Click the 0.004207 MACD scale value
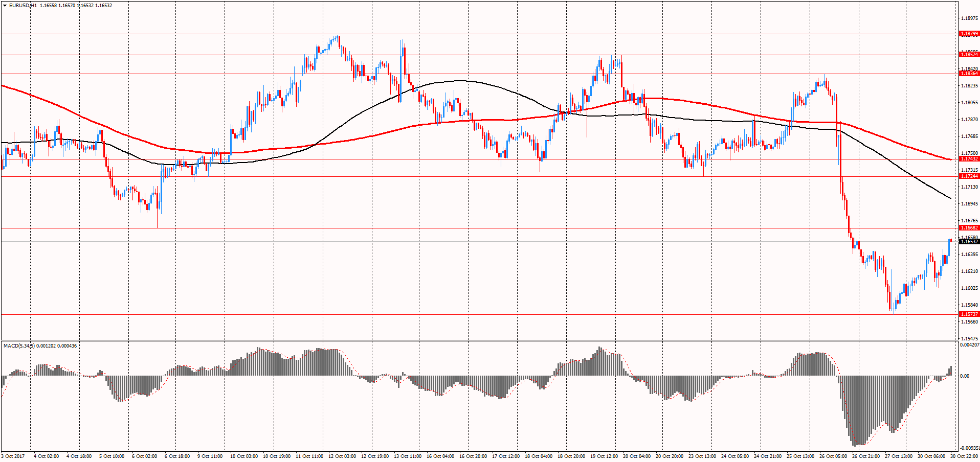Screen dimensions: 980x462 [x=970, y=345]
